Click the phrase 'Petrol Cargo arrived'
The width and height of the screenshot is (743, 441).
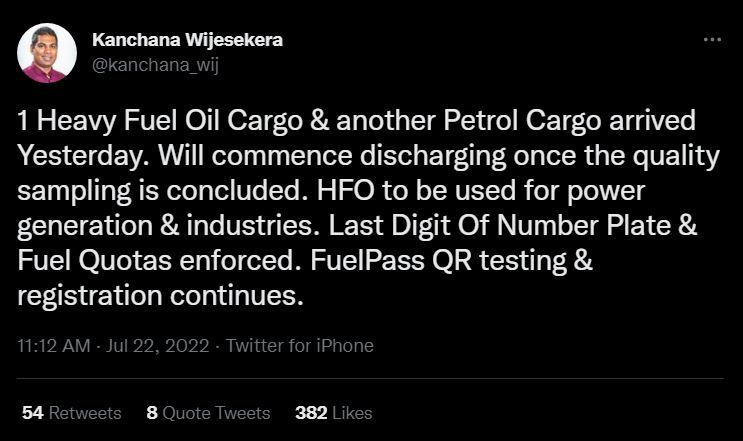[569, 121]
